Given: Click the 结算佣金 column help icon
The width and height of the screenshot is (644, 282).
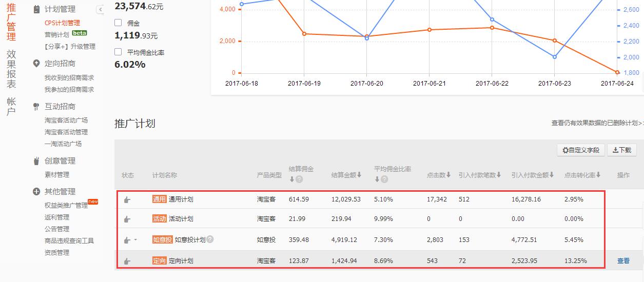Looking at the screenshot, I should coord(299,179).
